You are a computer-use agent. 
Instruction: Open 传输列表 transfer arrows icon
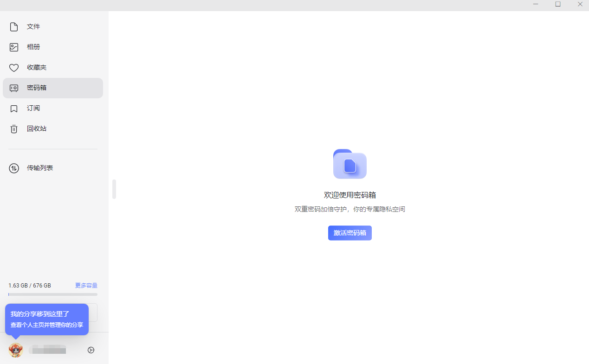pyautogui.click(x=14, y=168)
